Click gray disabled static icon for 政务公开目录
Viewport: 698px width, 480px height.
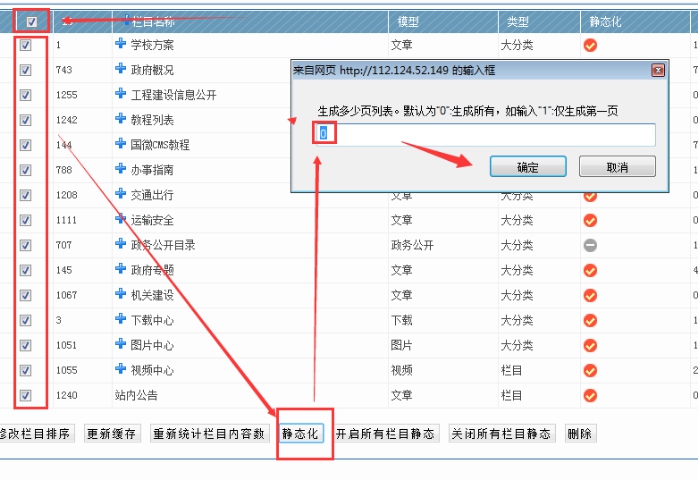[x=590, y=245]
